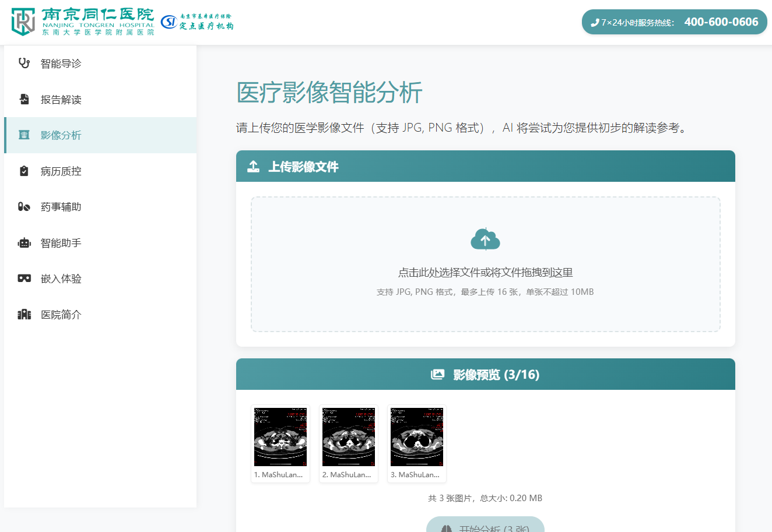Image resolution: width=772 pixels, height=532 pixels.
Task: Select the 智能导诊 stethoscope icon
Action: pyautogui.click(x=24, y=63)
